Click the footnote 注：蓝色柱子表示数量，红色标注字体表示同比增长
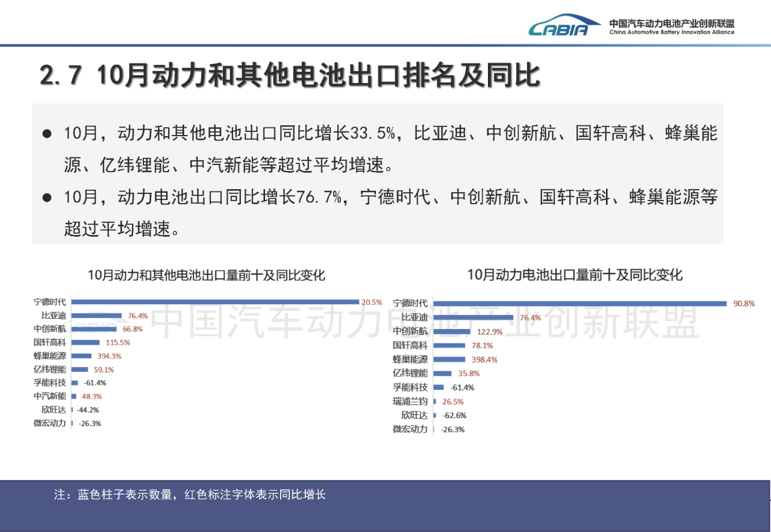Image resolution: width=771 pixels, height=532 pixels. pyautogui.click(x=190, y=495)
